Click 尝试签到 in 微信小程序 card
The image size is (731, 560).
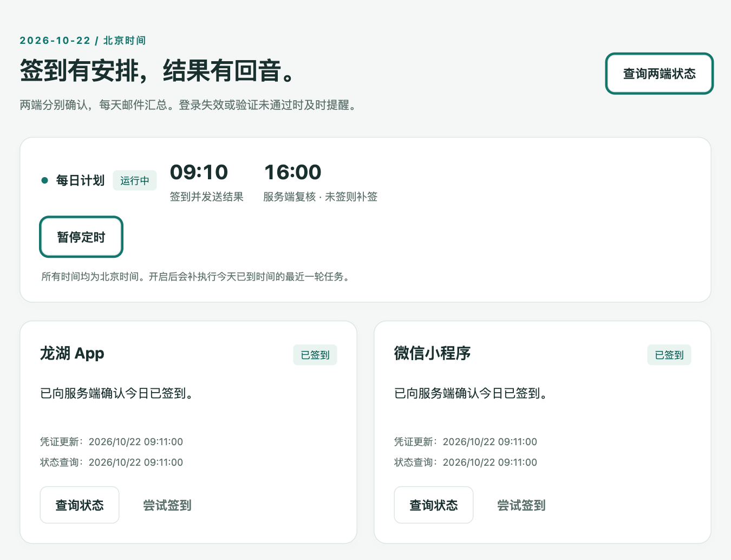(x=521, y=505)
